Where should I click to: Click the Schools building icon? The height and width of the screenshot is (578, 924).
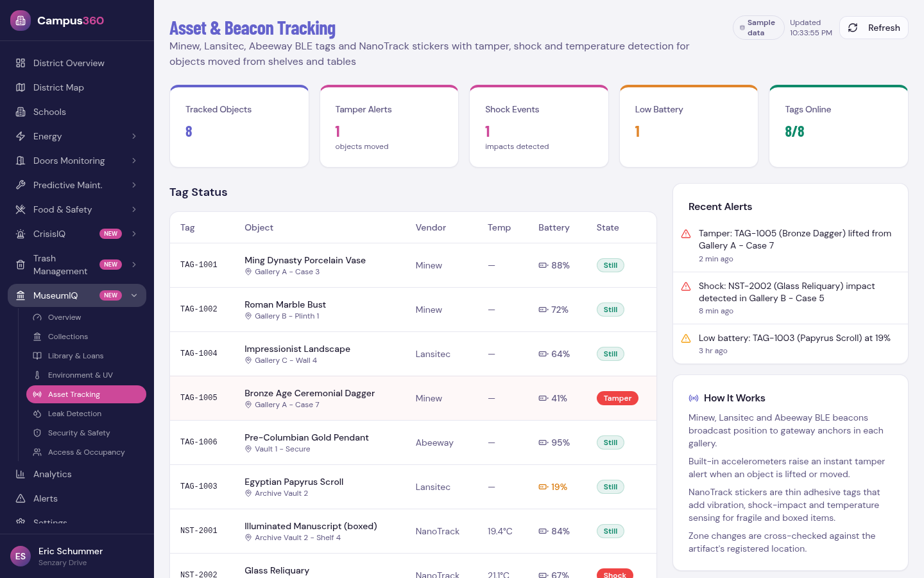click(21, 112)
